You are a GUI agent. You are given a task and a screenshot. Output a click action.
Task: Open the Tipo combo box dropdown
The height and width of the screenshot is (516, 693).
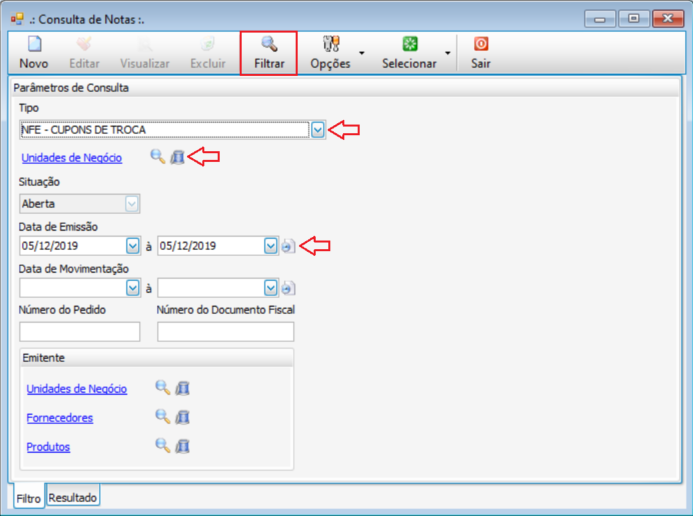[317, 130]
